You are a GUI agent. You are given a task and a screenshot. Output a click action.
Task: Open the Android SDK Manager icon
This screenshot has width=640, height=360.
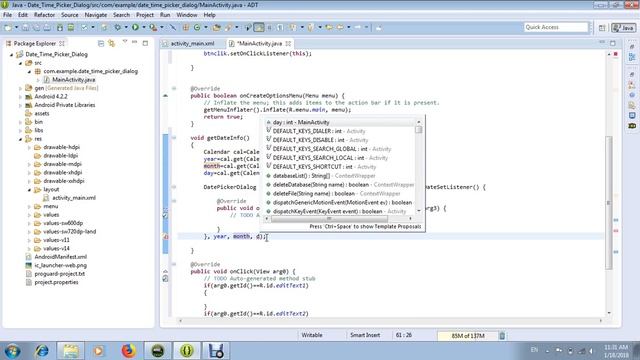(x=60, y=27)
